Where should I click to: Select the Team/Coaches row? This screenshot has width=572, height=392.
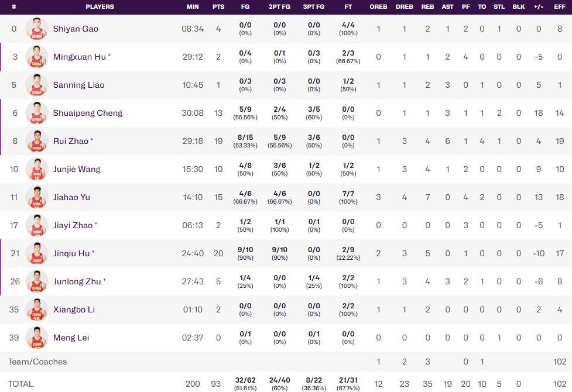(x=286, y=362)
